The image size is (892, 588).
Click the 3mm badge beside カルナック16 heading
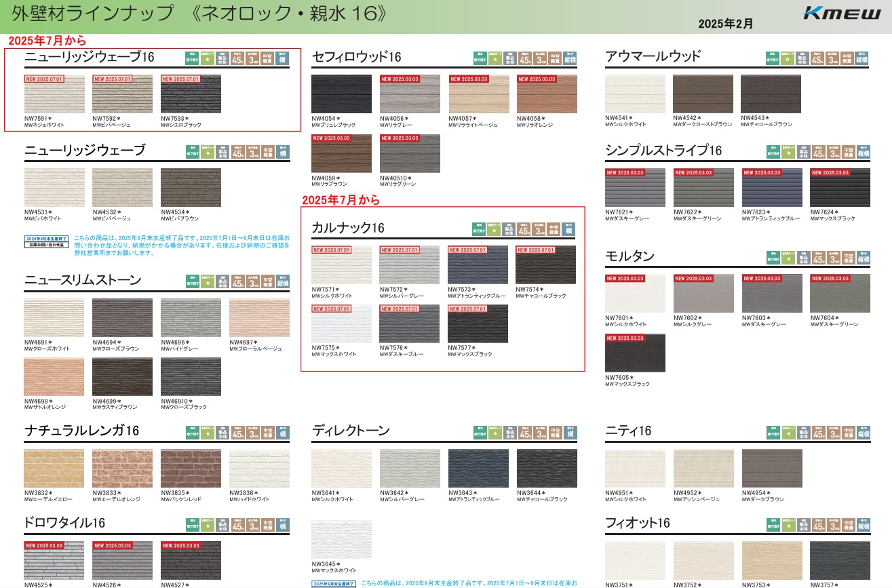(x=539, y=229)
